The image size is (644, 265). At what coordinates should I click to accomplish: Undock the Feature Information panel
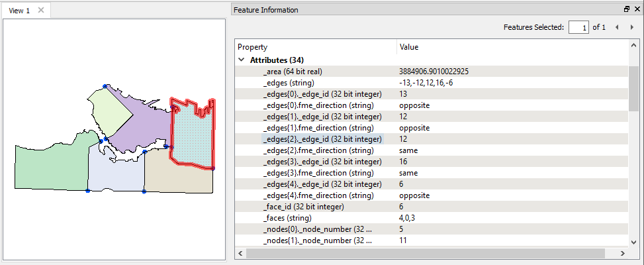[x=626, y=9]
